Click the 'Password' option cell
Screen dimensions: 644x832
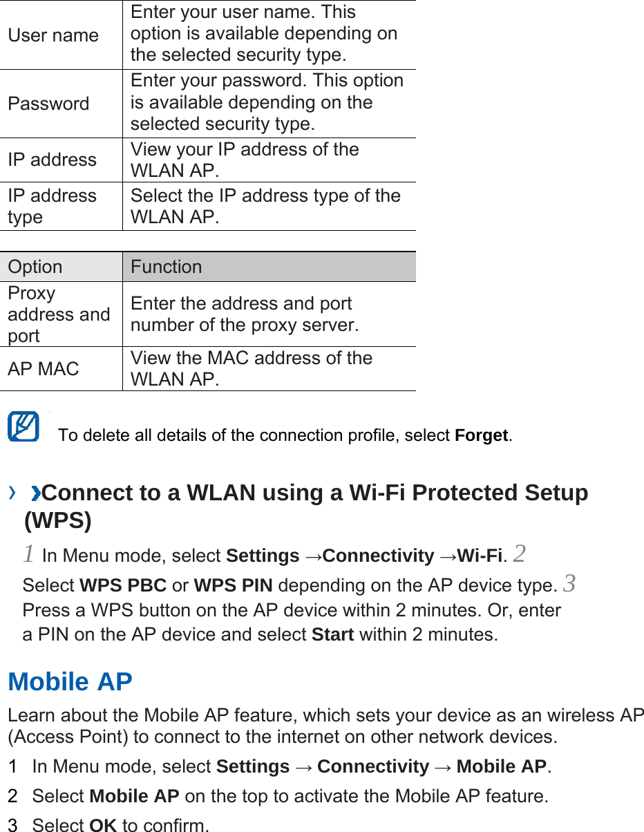48,104
